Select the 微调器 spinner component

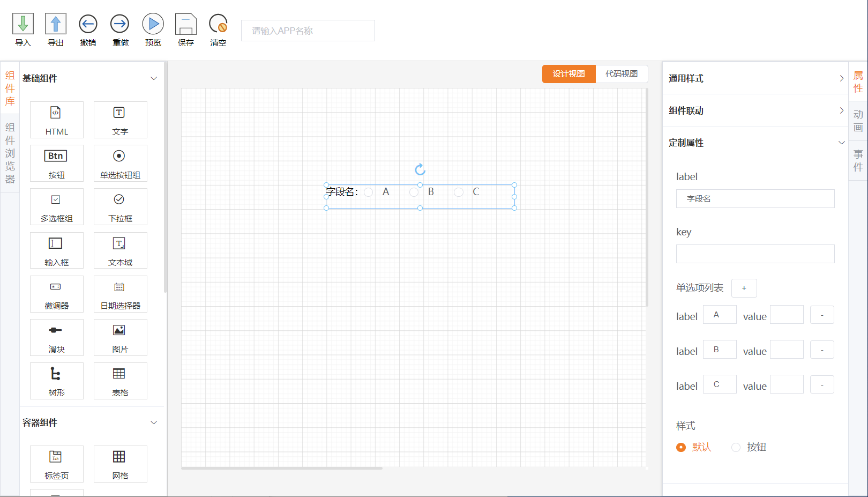(x=57, y=294)
